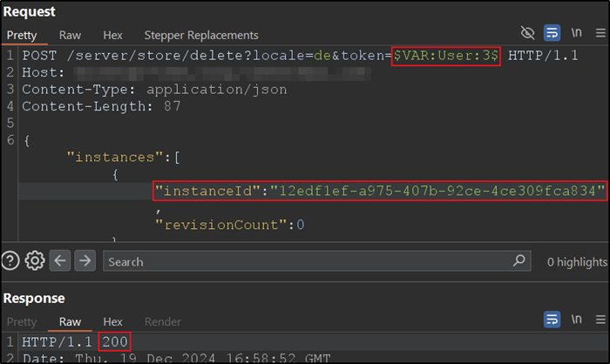The width and height of the screenshot is (610, 364).
Task: Click the search help question mark icon
Action: (x=11, y=260)
